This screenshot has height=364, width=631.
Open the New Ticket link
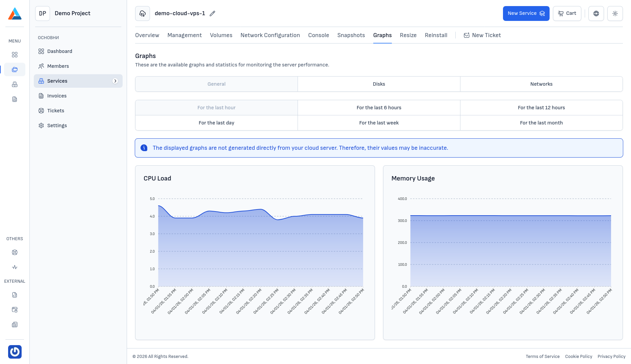(x=482, y=35)
